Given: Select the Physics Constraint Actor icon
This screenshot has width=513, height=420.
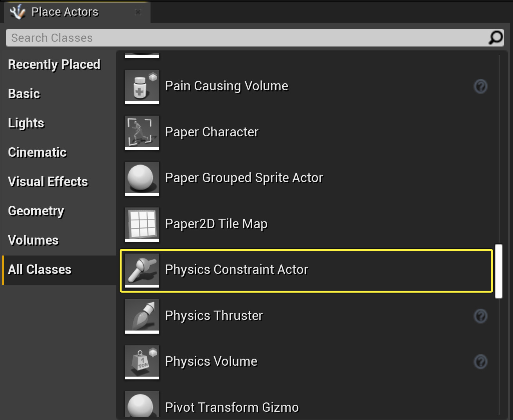Looking at the screenshot, I should point(142,270).
